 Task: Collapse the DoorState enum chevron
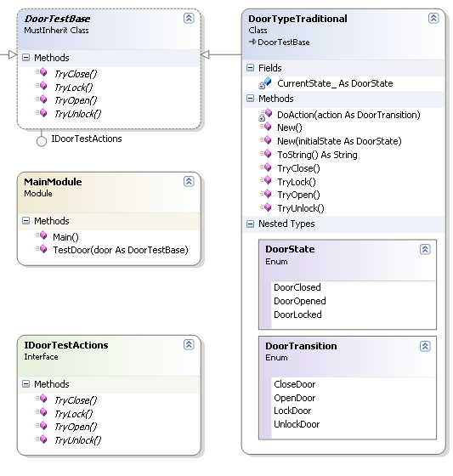pyautogui.click(x=425, y=249)
